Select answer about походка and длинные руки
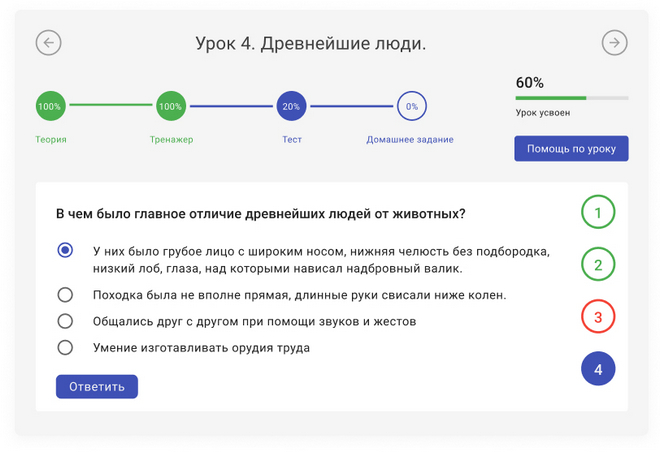This screenshot has width=660, height=452. pos(65,295)
